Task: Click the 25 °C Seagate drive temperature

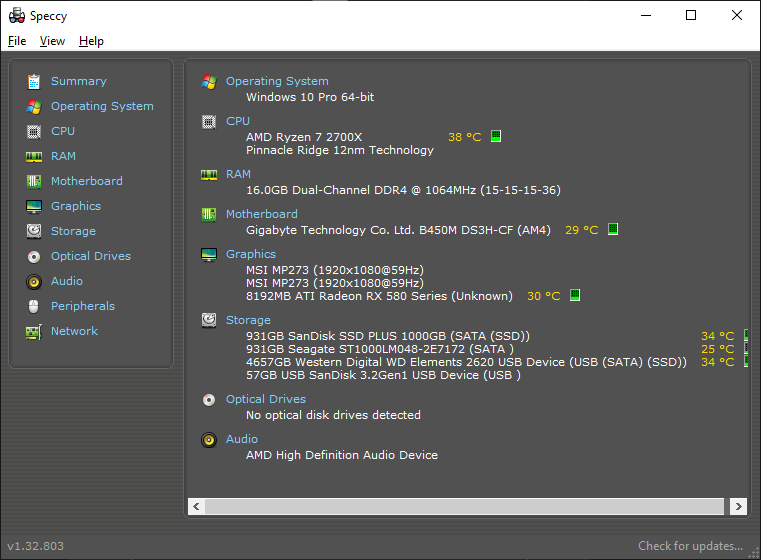Action: pos(717,349)
